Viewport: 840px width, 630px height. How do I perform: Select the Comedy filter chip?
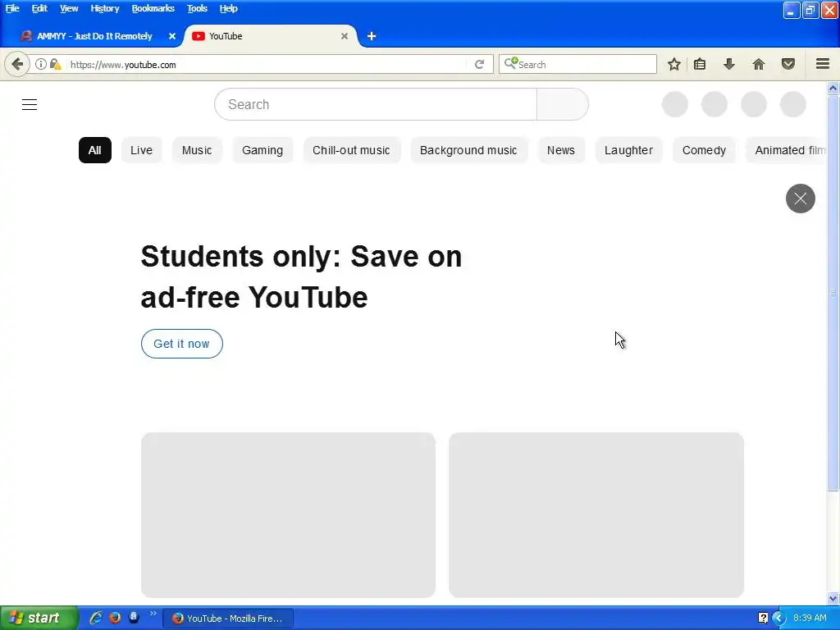click(x=704, y=150)
